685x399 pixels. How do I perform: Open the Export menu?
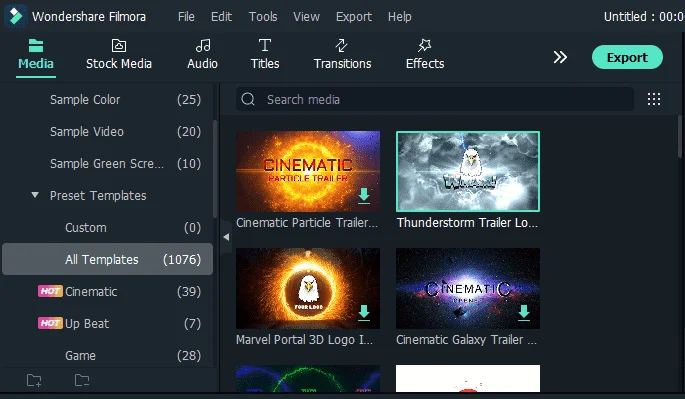pyautogui.click(x=354, y=17)
